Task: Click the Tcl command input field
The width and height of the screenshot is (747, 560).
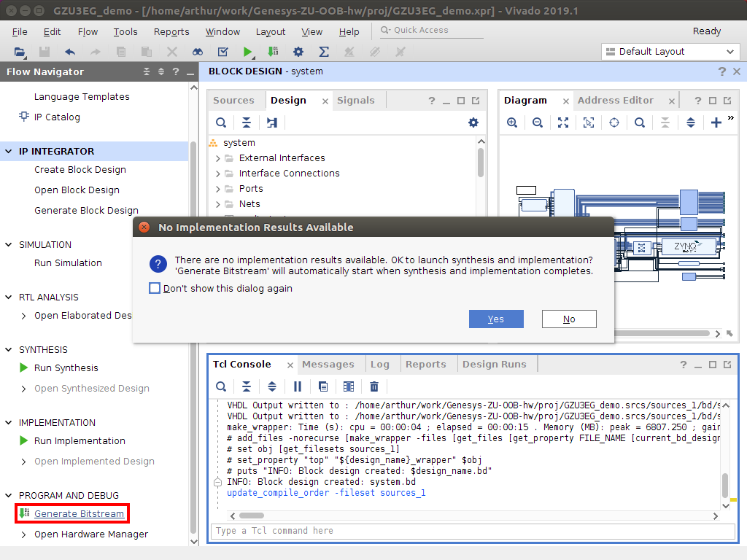Action: [473, 531]
